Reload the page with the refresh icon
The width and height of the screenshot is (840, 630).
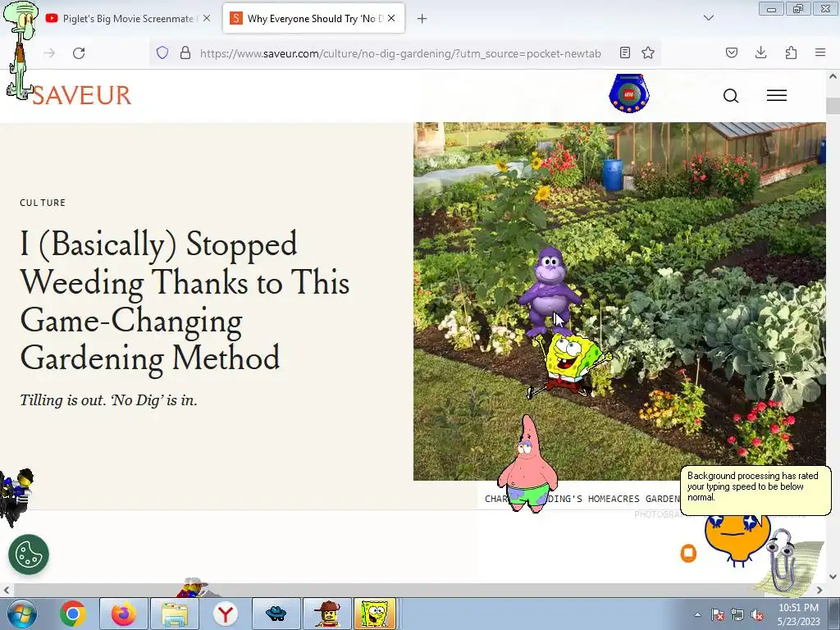tap(79, 53)
